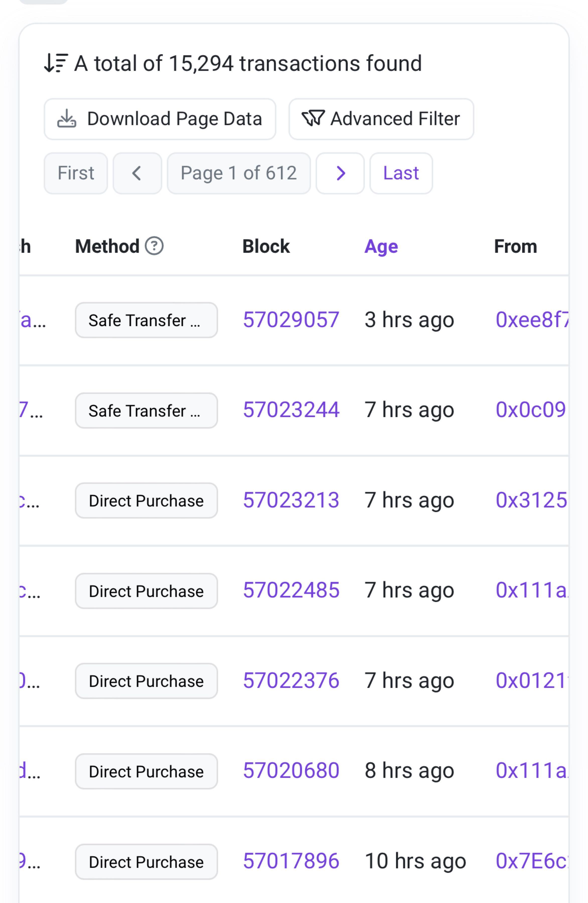Click the previous page left chevron
The image size is (588, 903).
point(137,173)
